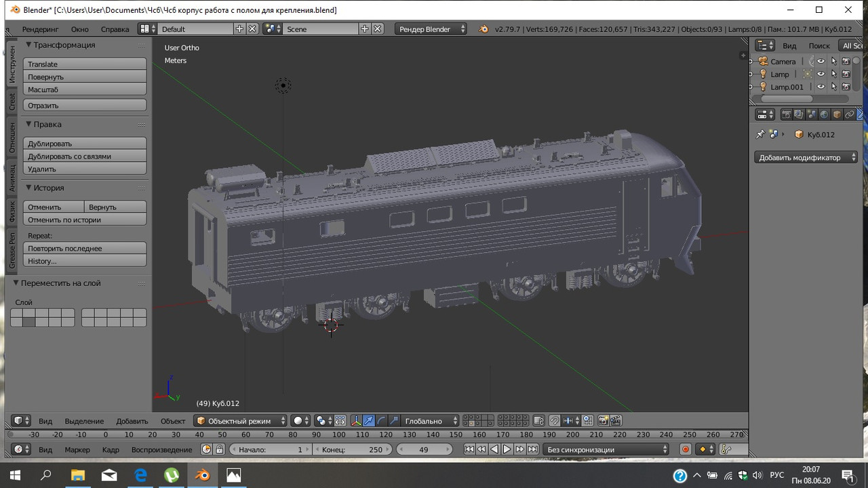Open the Рендеринг menu
868x488 pixels.
41,29
